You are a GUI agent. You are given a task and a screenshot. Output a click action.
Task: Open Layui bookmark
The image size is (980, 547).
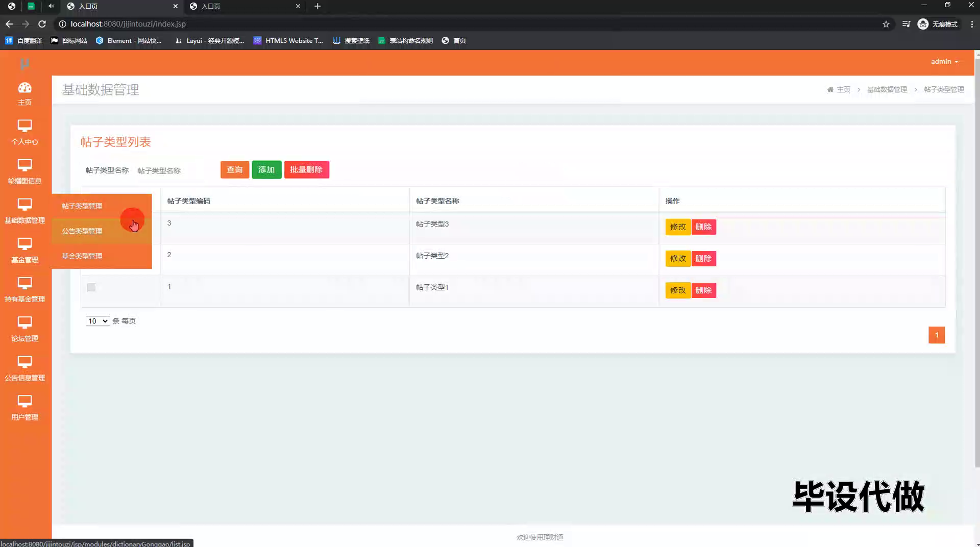click(209, 40)
